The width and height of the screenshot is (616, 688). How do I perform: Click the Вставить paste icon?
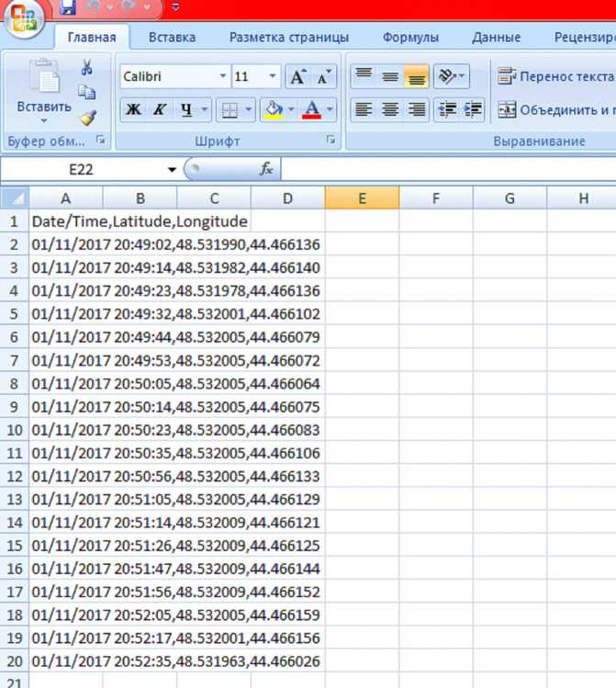pos(44,76)
